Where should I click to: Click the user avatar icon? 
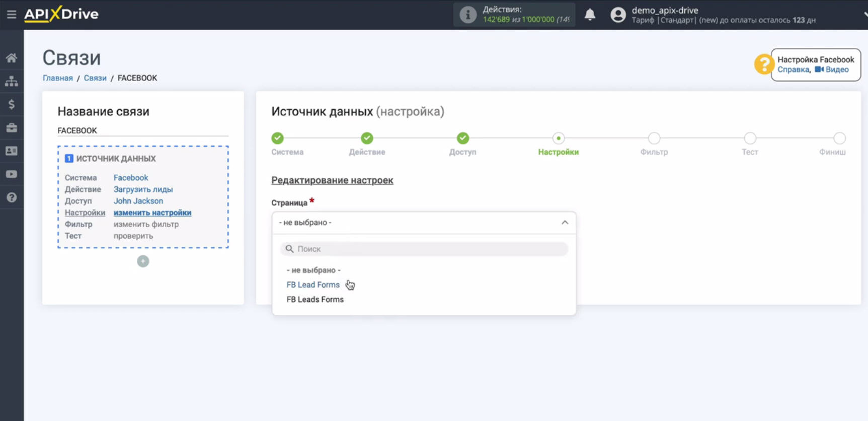(x=618, y=15)
